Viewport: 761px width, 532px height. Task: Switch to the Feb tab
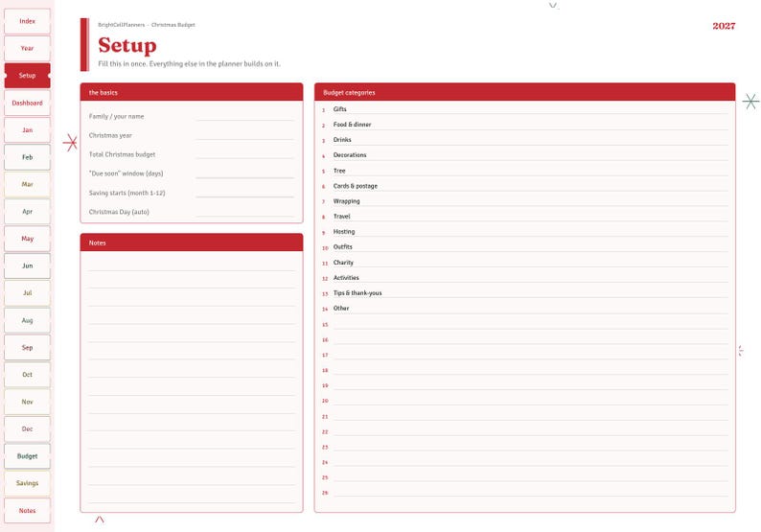click(x=27, y=157)
